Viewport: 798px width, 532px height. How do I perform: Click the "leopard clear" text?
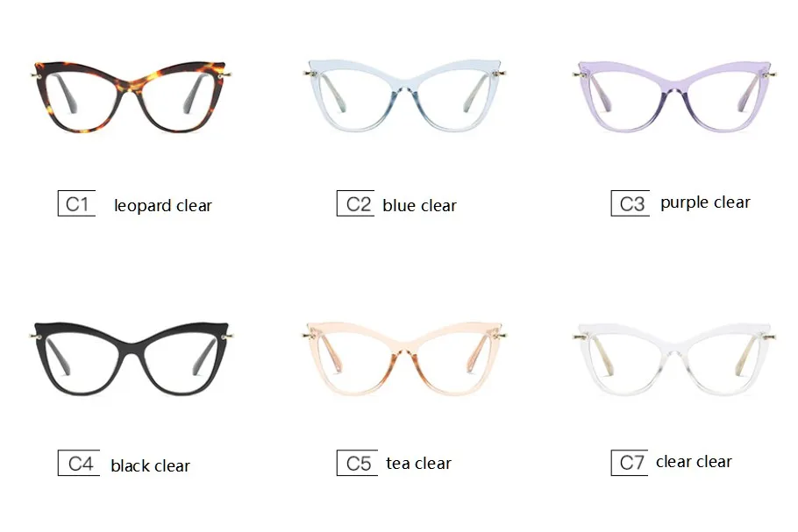coord(163,205)
